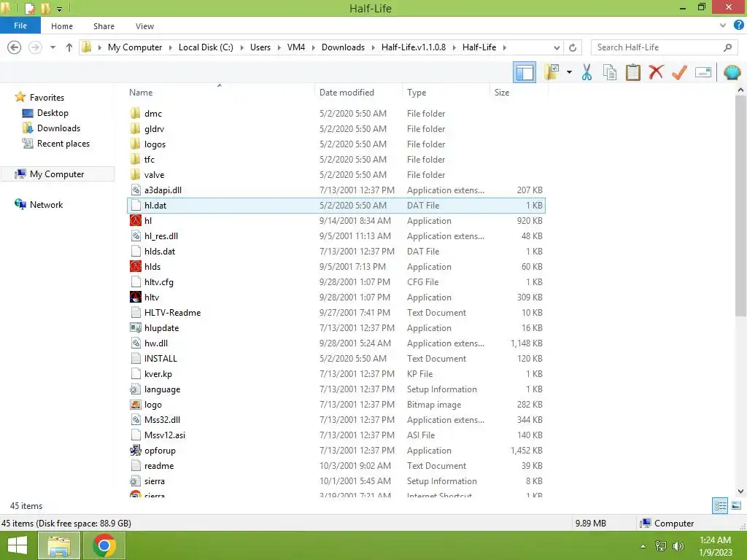
Task: Click the dmc folder icon
Action: [x=135, y=113]
